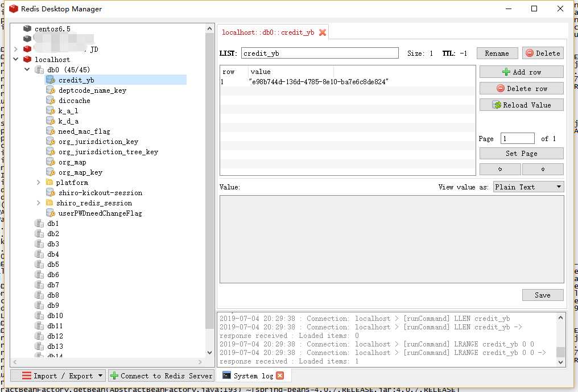Click the diccache key icon
The image size is (578, 392).
tap(51, 100)
